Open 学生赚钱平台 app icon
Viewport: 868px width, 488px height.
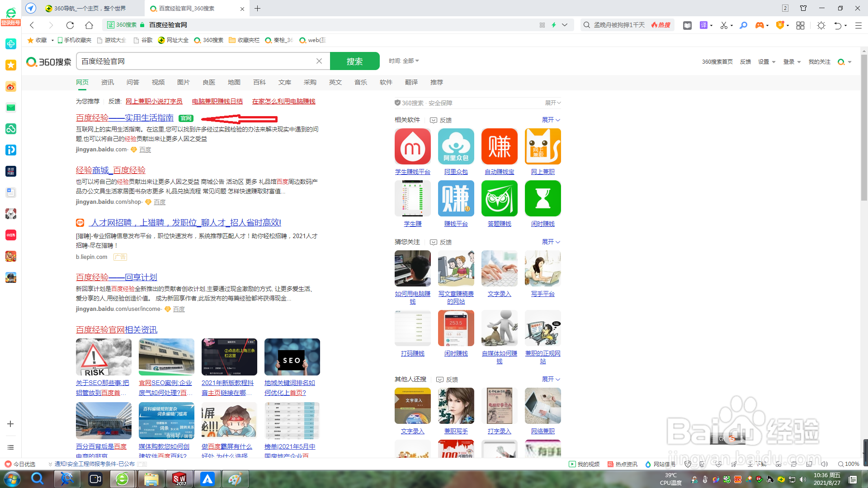click(x=413, y=146)
